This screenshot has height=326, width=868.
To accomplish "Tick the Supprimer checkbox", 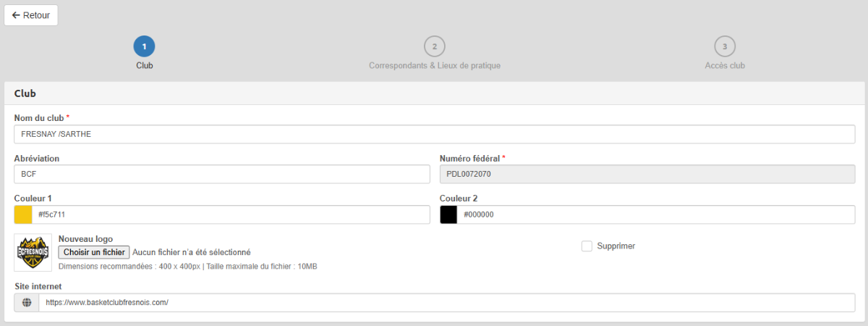I will pyautogui.click(x=587, y=246).
